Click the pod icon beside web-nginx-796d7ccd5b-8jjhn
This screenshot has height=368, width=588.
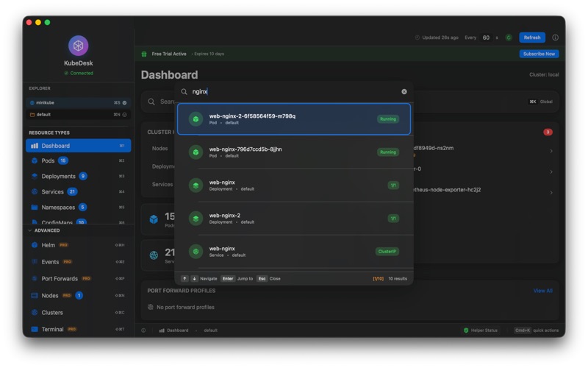[196, 152]
